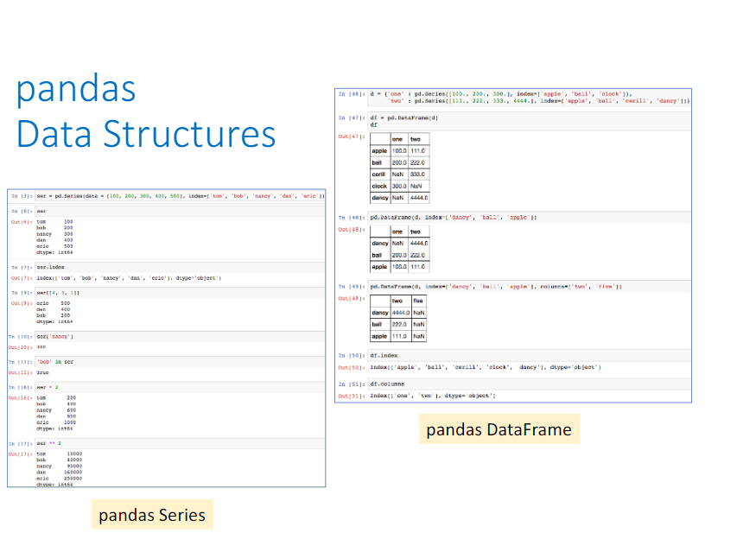This screenshot has height=552, width=756.
Task: Open the pandas DataFrame notebook screenshot
Action: (513, 245)
